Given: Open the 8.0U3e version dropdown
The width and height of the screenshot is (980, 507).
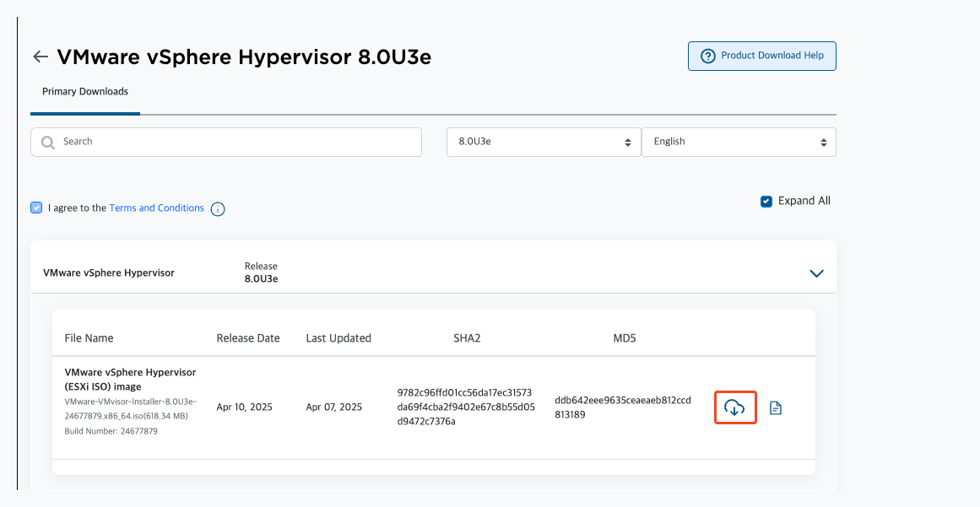Looking at the screenshot, I should click(x=544, y=143).
